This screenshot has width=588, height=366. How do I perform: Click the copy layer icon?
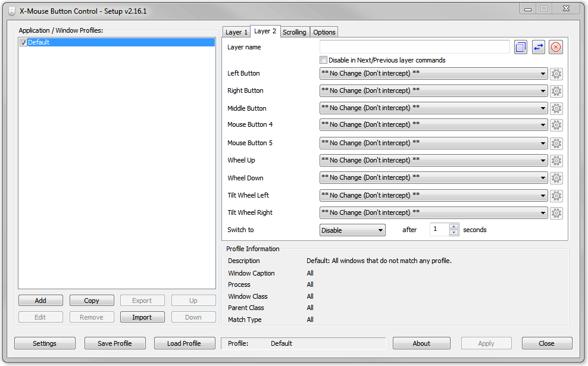521,47
